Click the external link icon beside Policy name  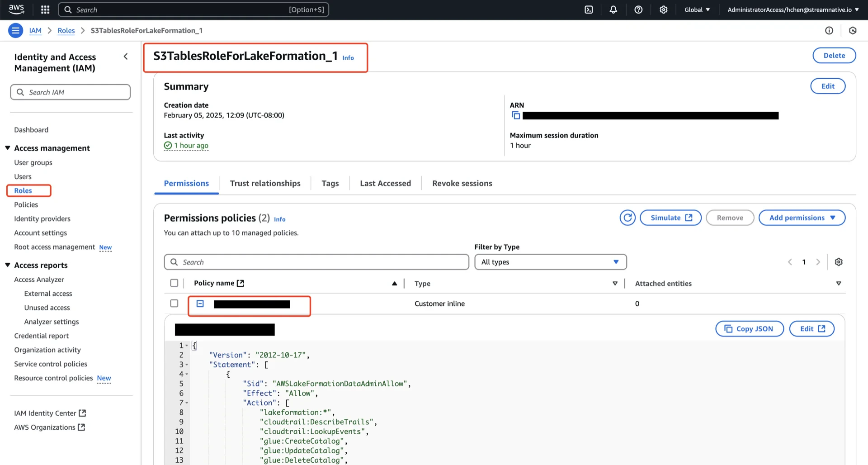(241, 283)
